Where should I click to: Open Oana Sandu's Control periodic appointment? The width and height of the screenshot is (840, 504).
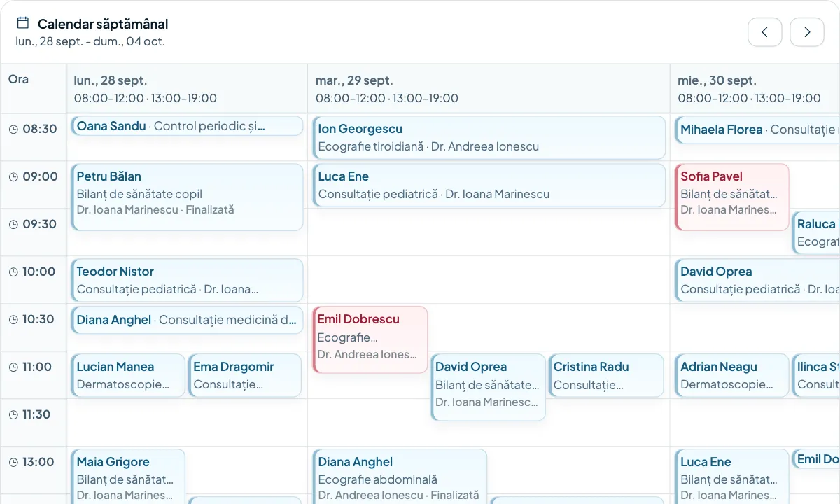(188, 126)
